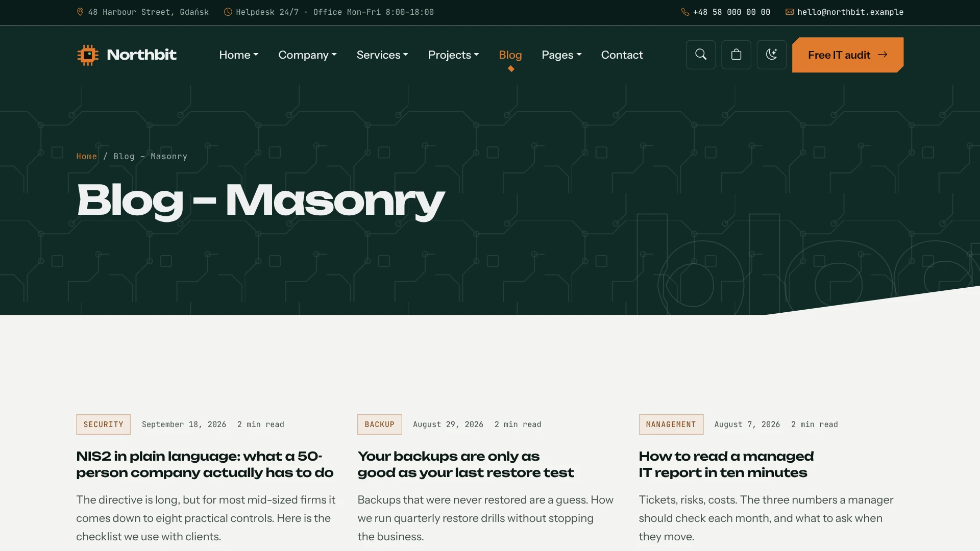Click the August 29, 2026 date
The height and width of the screenshot is (551, 980).
point(448,424)
